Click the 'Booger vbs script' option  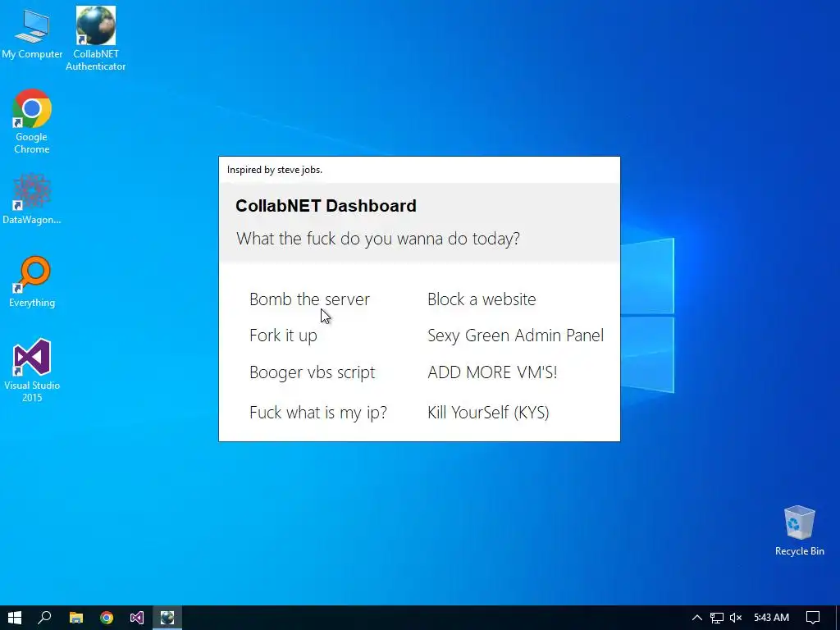click(313, 372)
